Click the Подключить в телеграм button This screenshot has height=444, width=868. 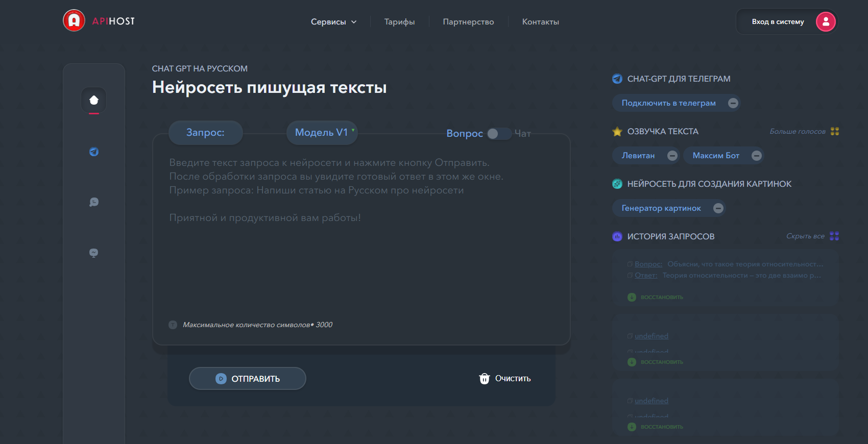click(668, 103)
